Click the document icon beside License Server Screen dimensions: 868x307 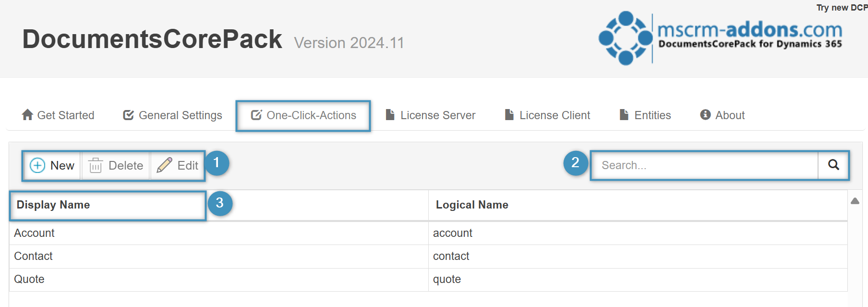[x=390, y=115]
